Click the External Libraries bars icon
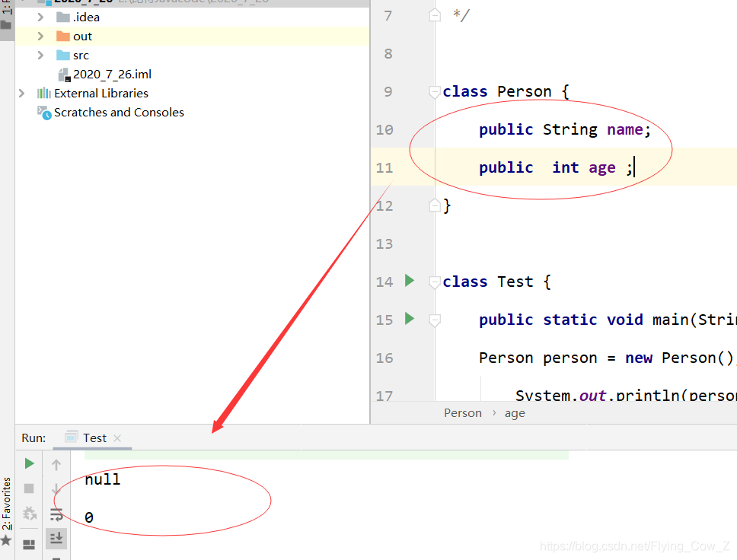The height and width of the screenshot is (560, 737). (44, 93)
